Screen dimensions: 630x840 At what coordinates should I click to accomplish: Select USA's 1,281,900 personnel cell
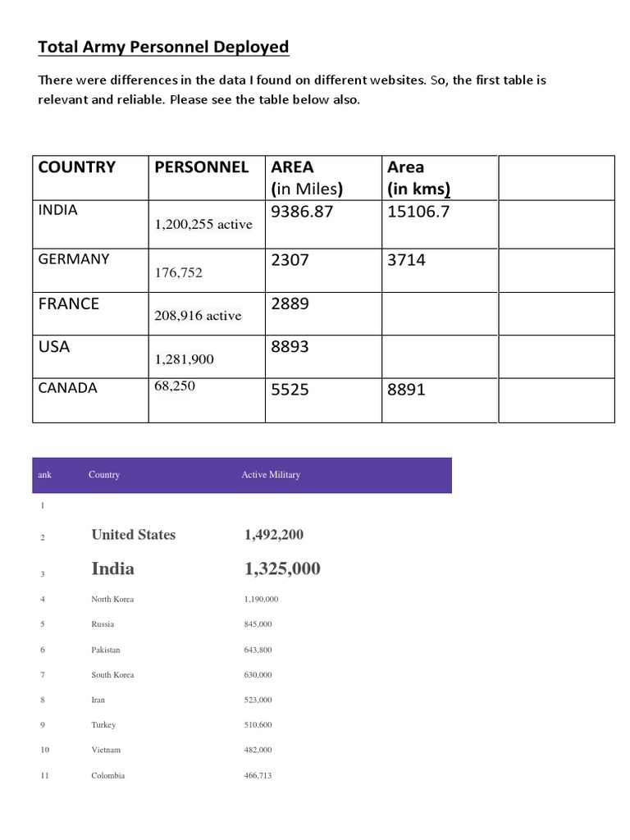pos(207,357)
